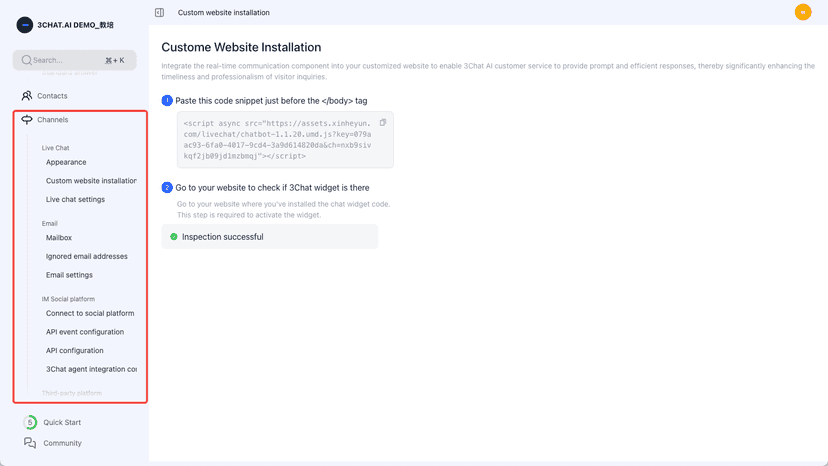Screen dimensions: 828x466
Task: Open 3Chat agent integration item
Action: [x=91, y=369]
